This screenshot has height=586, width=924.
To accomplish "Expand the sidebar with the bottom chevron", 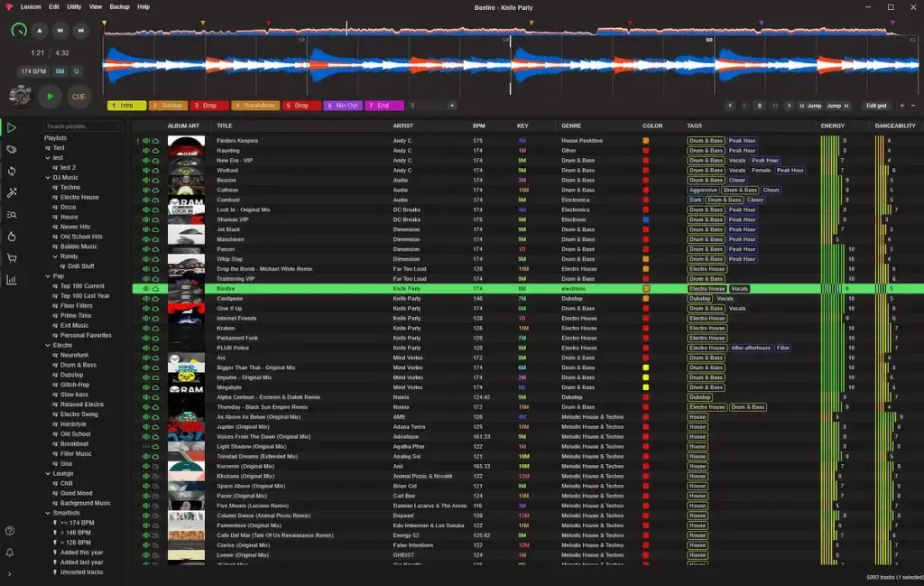I will tap(9, 573).
